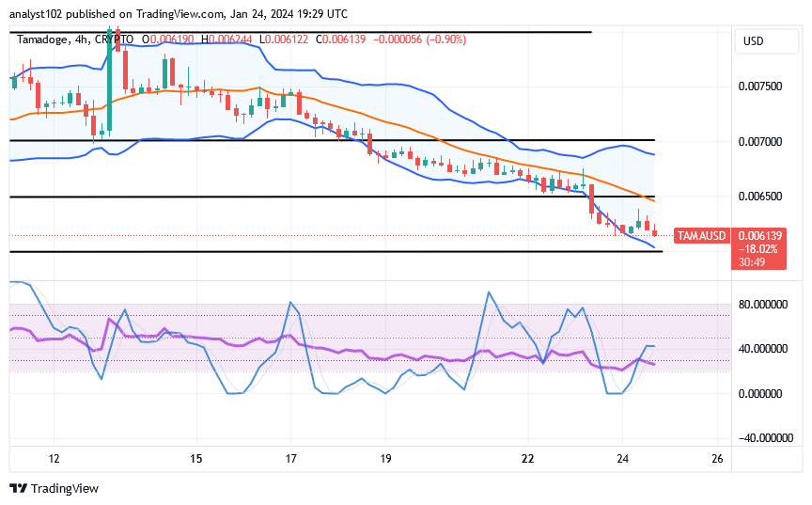Viewport: 812px width, 505px height.
Task: Click the 40.000000 oscillator axis label
Action: pyautogui.click(x=763, y=349)
